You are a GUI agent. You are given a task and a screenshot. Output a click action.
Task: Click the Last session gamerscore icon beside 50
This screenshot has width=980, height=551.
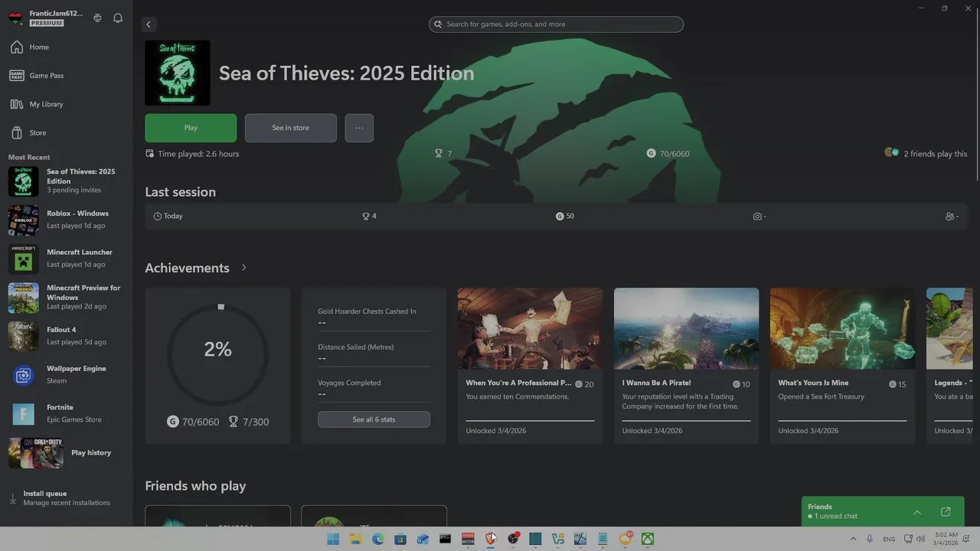tap(560, 217)
